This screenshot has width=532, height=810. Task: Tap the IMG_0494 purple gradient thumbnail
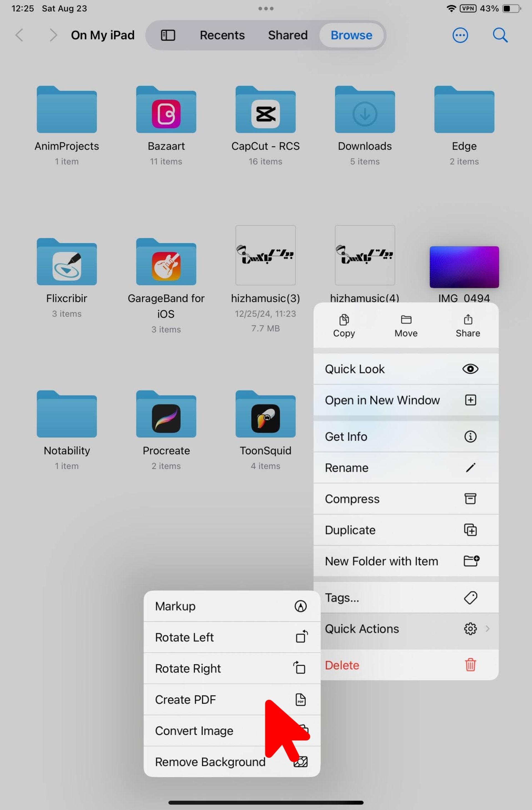[x=464, y=267]
